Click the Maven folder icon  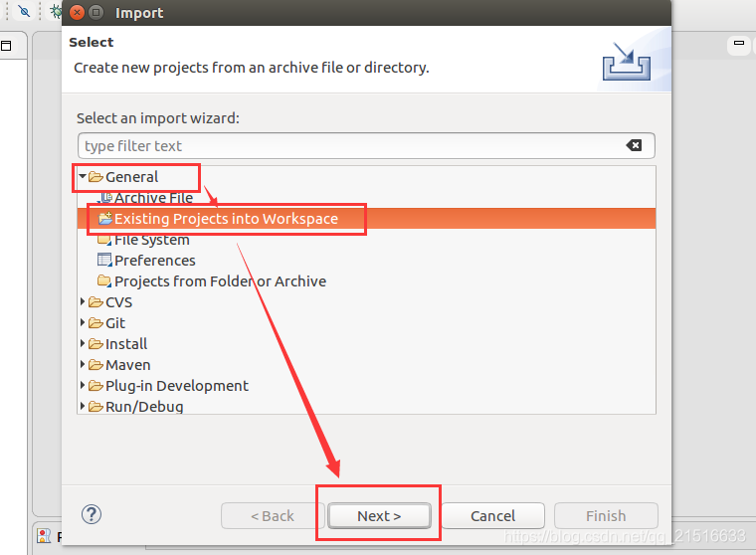tap(95, 365)
